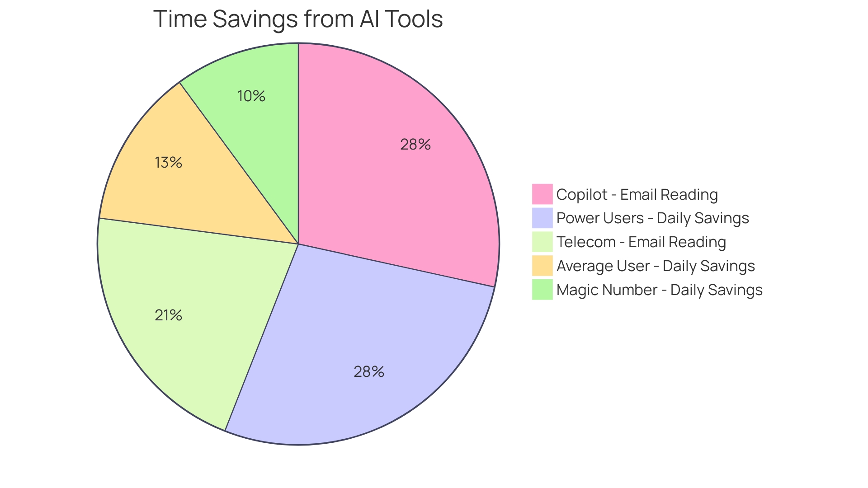
Task: Select the 28% Copilot email reading slice
Action: 370,149
